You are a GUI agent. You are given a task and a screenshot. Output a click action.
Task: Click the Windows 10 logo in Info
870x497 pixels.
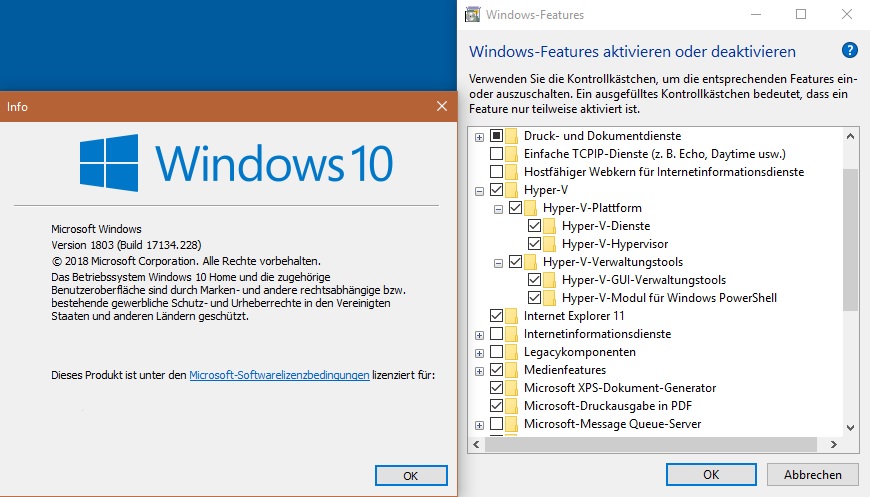(236, 163)
